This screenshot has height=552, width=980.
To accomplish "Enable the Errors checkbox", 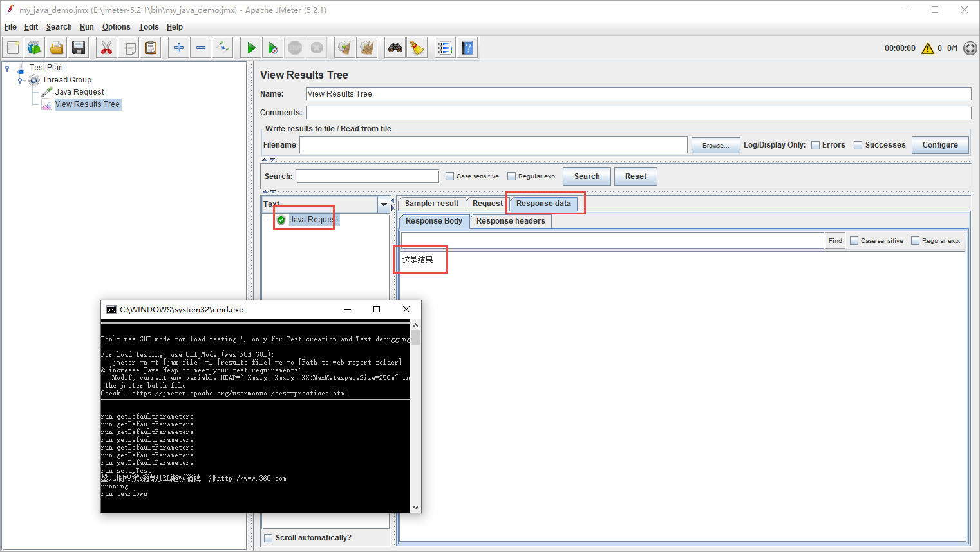I will click(x=815, y=146).
